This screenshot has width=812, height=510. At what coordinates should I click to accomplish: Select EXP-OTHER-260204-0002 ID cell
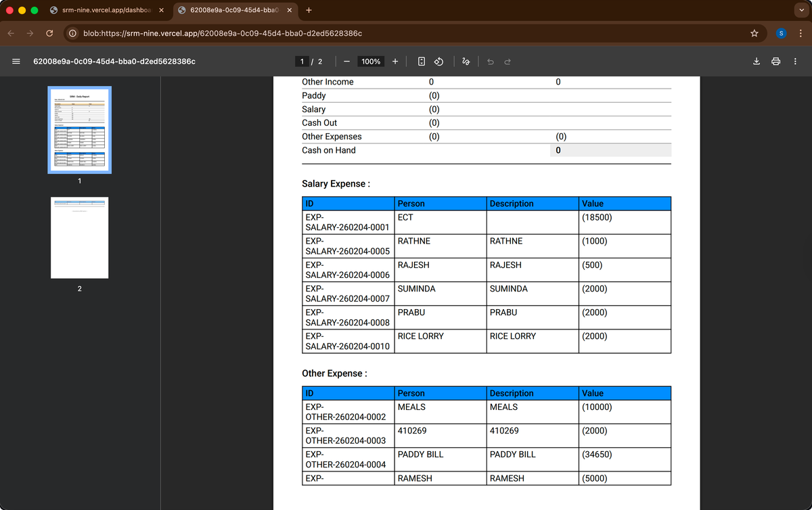(348, 412)
